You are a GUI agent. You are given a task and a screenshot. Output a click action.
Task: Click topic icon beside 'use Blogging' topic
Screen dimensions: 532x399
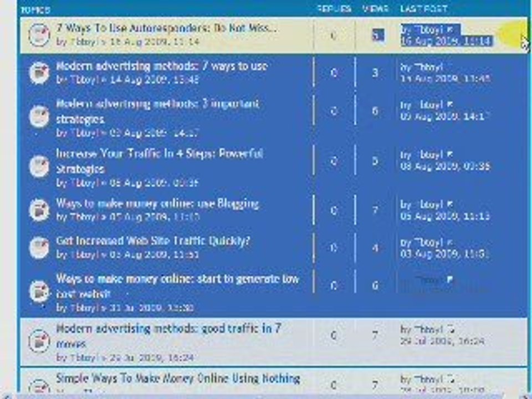[x=39, y=210]
